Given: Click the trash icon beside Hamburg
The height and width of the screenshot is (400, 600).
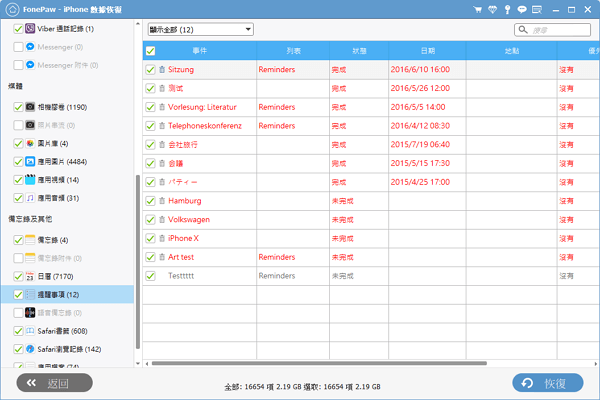Looking at the screenshot, I should (162, 201).
